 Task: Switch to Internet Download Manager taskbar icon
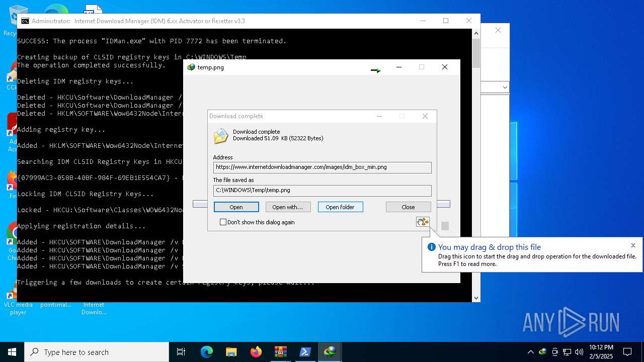[x=330, y=352]
